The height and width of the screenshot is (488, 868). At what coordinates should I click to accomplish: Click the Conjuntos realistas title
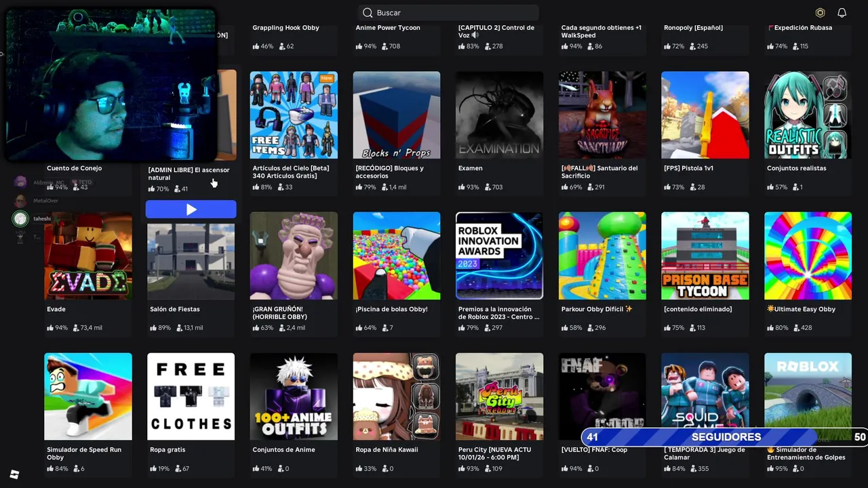tap(797, 168)
